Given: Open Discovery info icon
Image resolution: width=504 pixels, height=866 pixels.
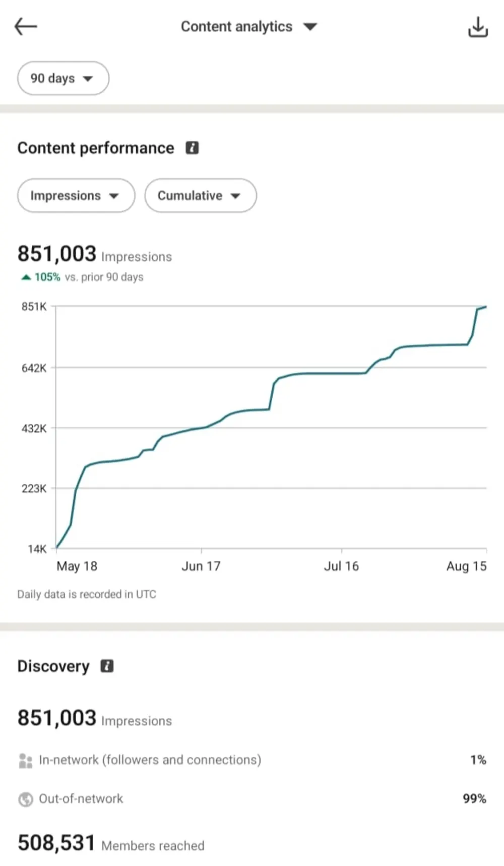Looking at the screenshot, I should coord(107,666).
